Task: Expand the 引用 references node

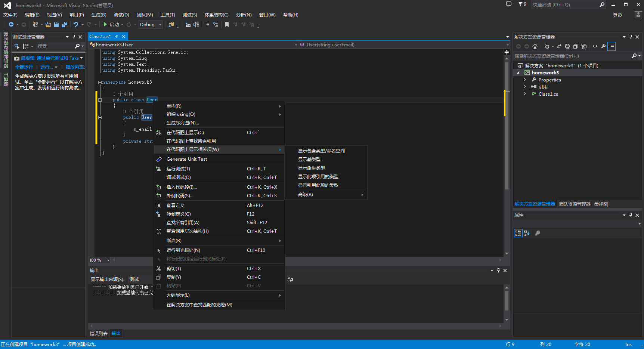Action: [x=524, y=87]
